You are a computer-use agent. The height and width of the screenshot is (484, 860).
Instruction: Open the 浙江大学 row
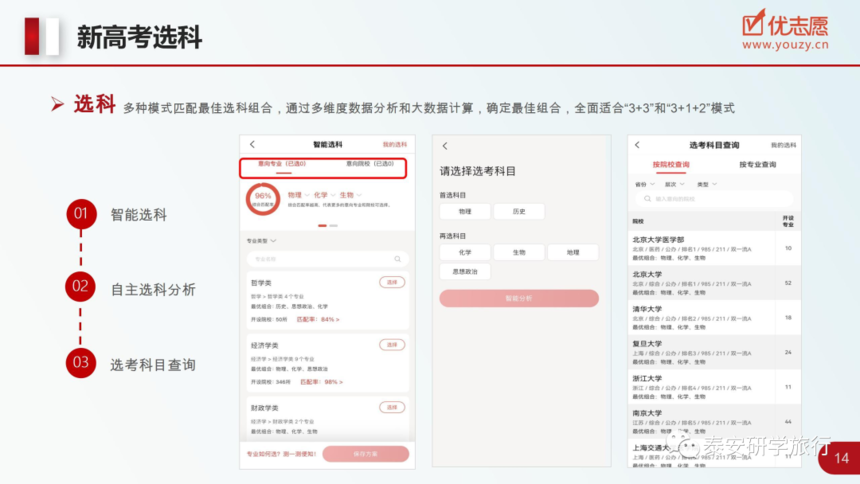[714, 387]
